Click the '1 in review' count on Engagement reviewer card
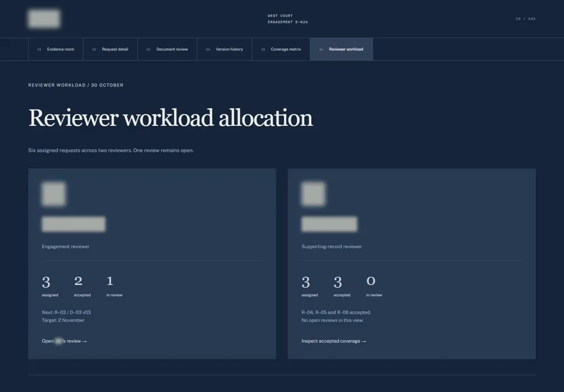Viewport: 564px width, 392px height. pyautogui.click(x=115, y=286)
